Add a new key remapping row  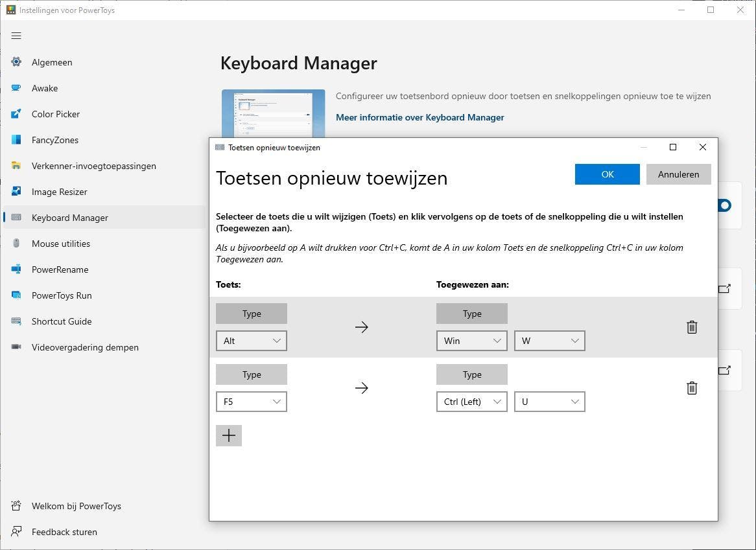pos(229,435)
